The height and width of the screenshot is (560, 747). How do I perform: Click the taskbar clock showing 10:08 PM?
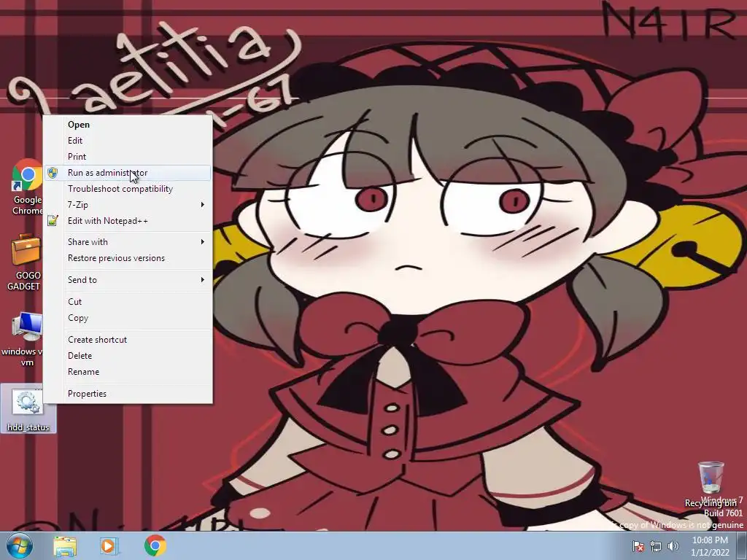tap(710, 540)
